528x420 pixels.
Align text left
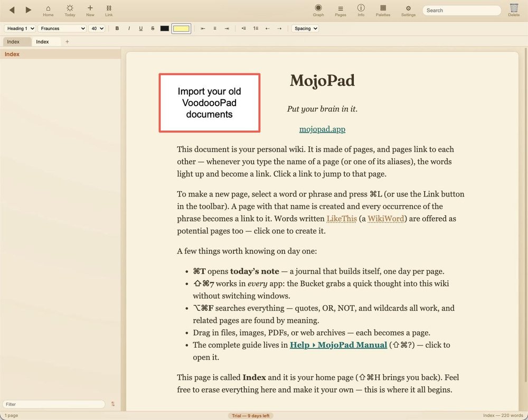203,29
